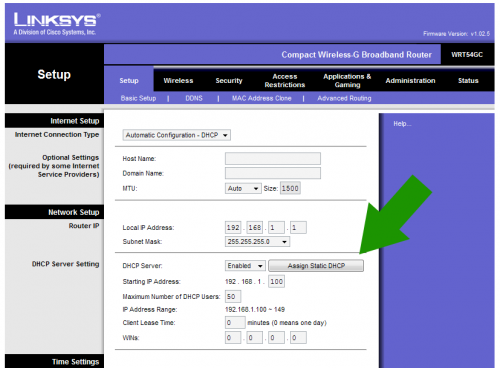The height and width of the screenshot is (368, 500).
Task: Click the fourth WINS octet field
Action: point(298,338)
